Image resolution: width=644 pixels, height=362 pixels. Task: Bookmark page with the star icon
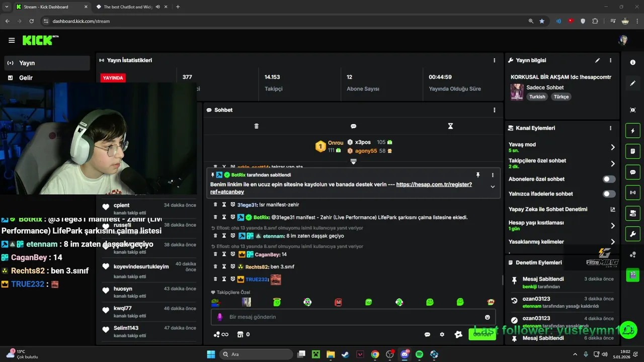click(542, 21)
